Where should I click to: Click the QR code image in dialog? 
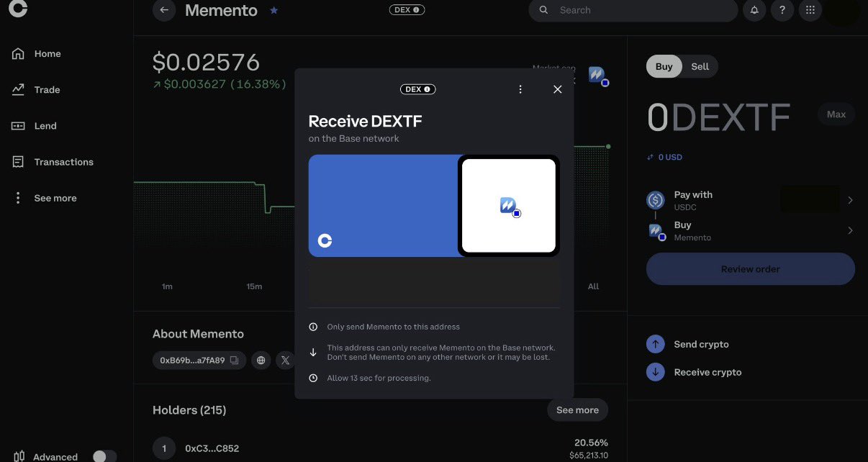[509, 206]
